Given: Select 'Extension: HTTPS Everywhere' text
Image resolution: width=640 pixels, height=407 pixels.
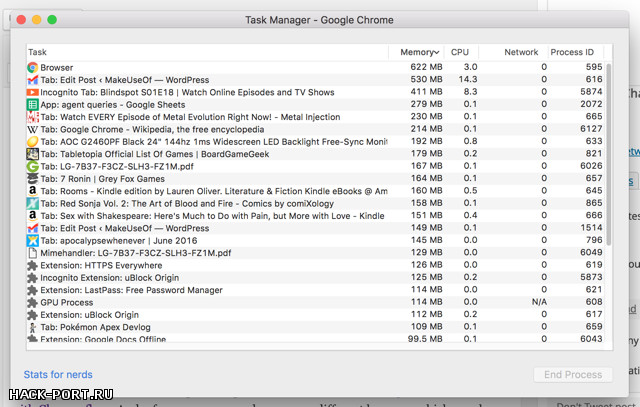Looking at the screenshot, I should (x=101, y=265).
